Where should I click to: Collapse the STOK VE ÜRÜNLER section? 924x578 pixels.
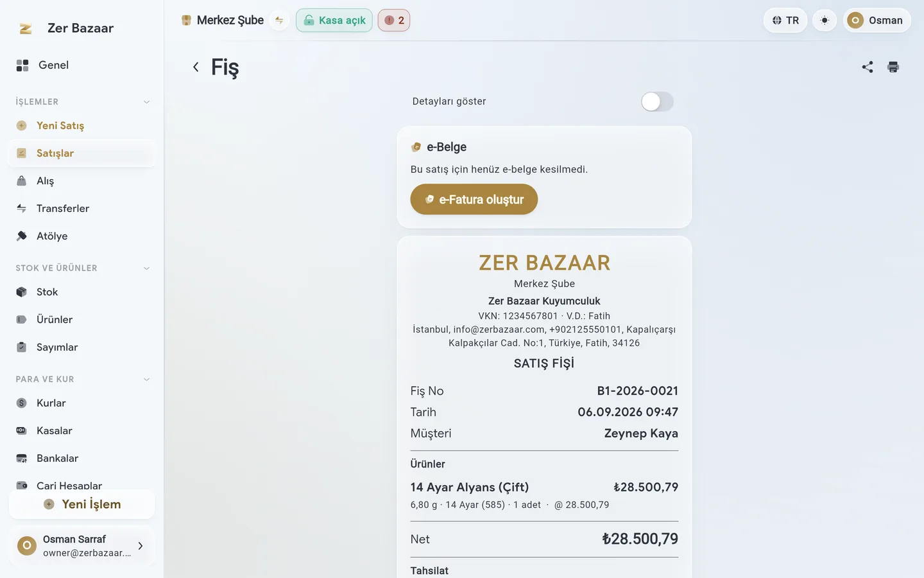click(146, 268)
